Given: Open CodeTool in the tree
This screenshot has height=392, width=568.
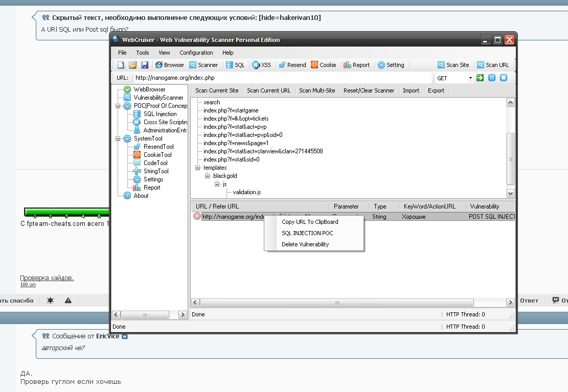Looking at the screenshot, I should (155, 163).
